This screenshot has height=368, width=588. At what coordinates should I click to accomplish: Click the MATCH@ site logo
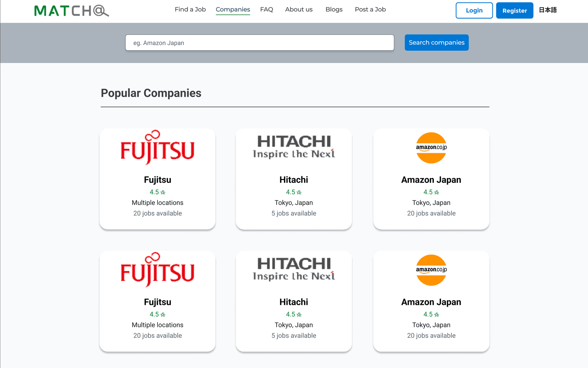click(x=71, y=11)
